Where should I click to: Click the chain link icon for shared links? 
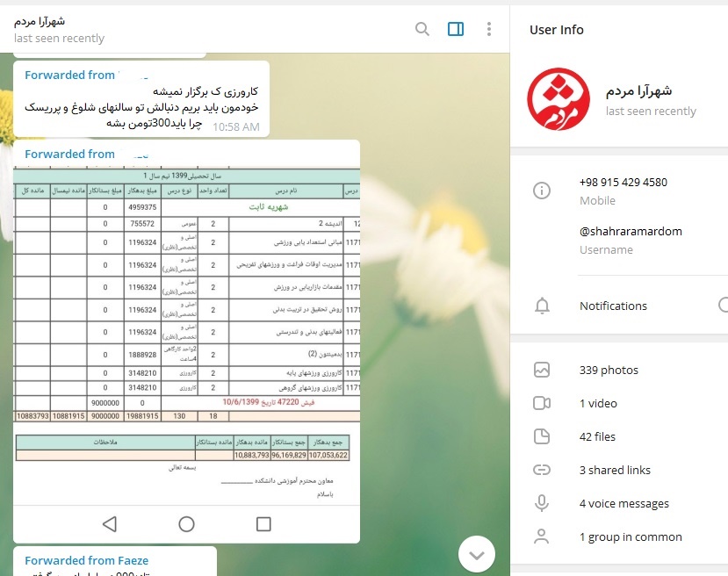click(x=542, y=470)
